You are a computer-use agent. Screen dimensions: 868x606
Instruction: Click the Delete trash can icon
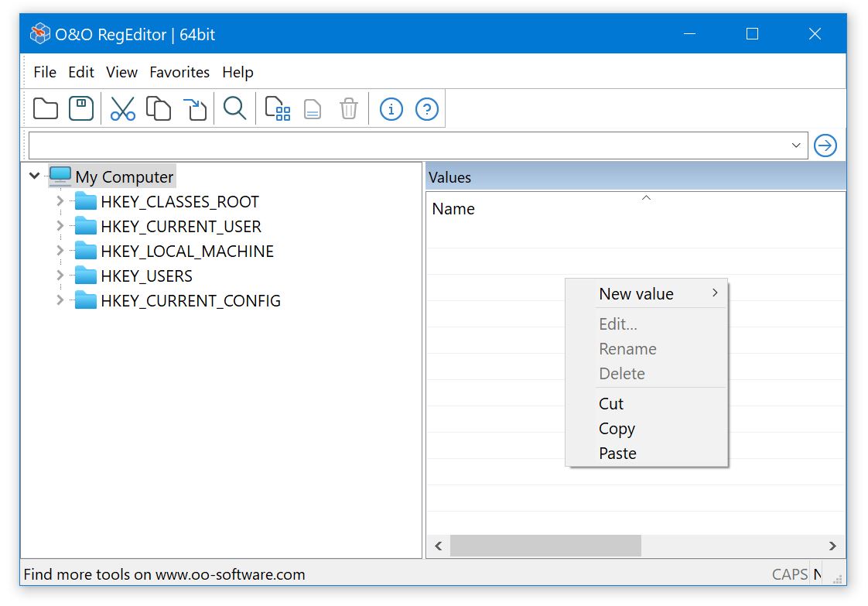pos(349,108)
